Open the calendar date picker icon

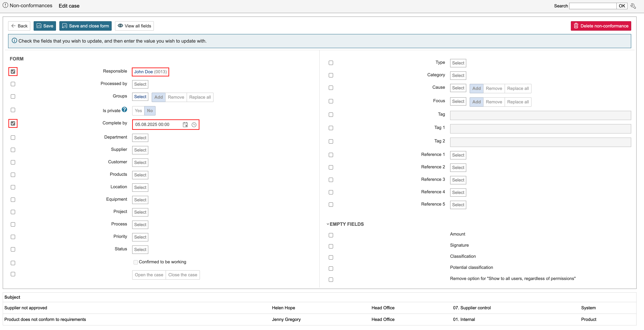pos(185,124)
